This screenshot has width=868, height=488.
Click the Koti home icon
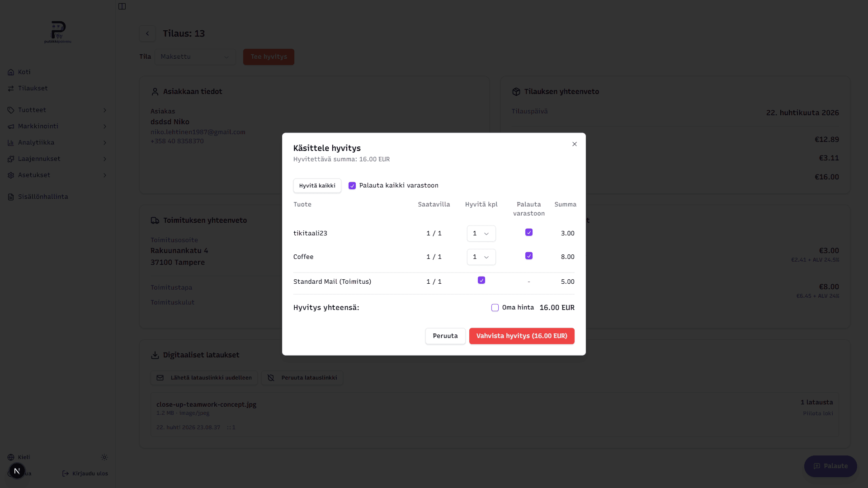(x=11, y=72)
